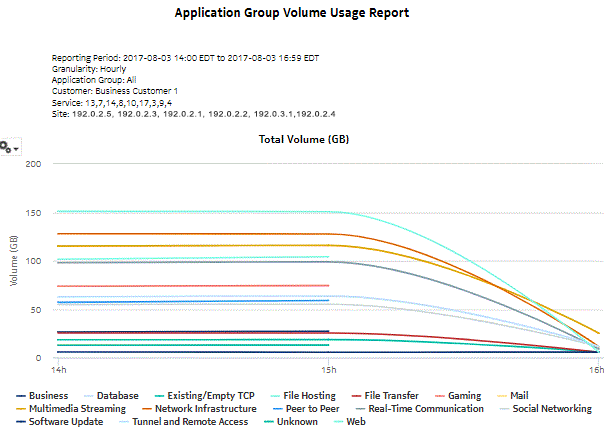Select the Peer to Peer legend entry
Image resolution: width=604 pixels, height=430 pixels.
[312, 409]
